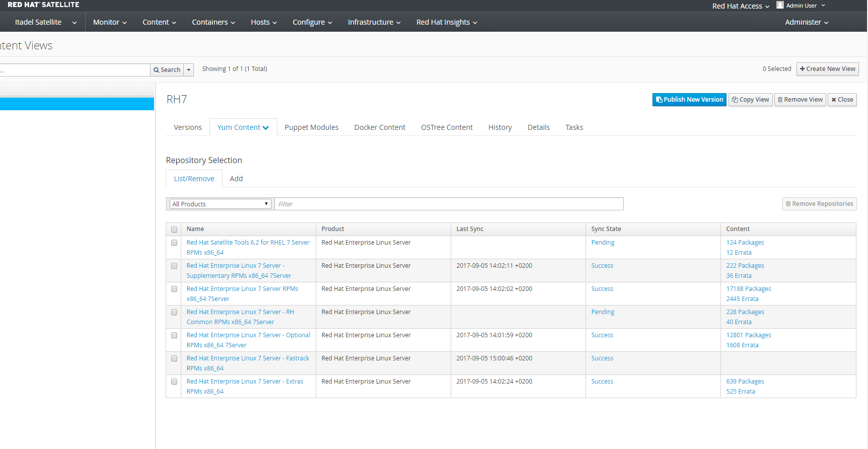
Task: Close the RH7 content view panel
Action: click(x=842, y=100)
